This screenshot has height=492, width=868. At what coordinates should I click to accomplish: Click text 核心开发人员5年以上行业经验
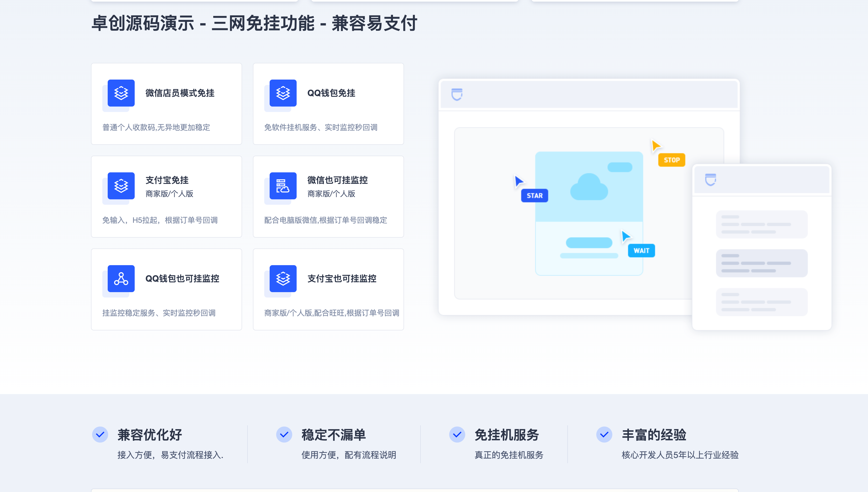pos(680,455)
